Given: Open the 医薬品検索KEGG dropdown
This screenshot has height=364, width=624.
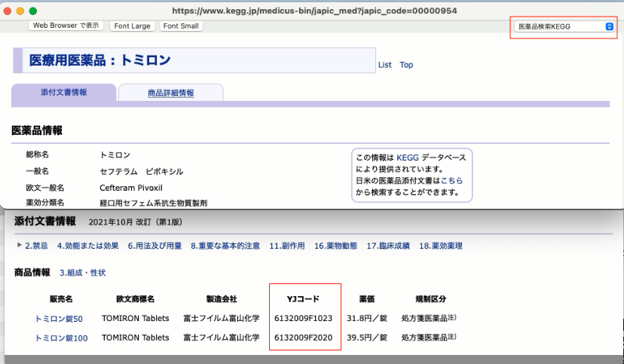Looking at the screenshot, I should coord(564,26).
